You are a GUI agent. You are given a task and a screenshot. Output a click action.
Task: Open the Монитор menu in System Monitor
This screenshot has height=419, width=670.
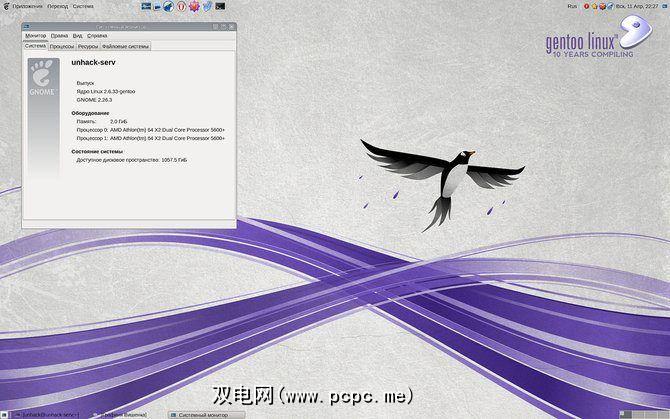tap(35, 35)
